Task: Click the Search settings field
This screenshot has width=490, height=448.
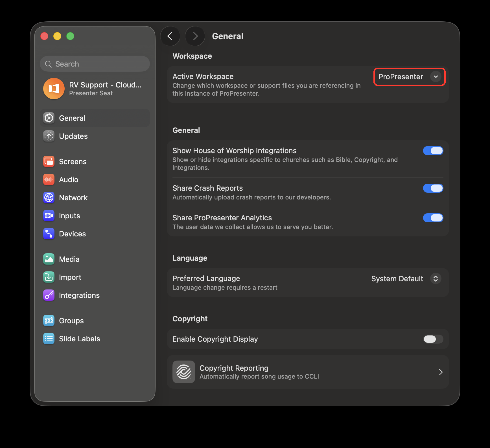Action: tap(95, 64)
